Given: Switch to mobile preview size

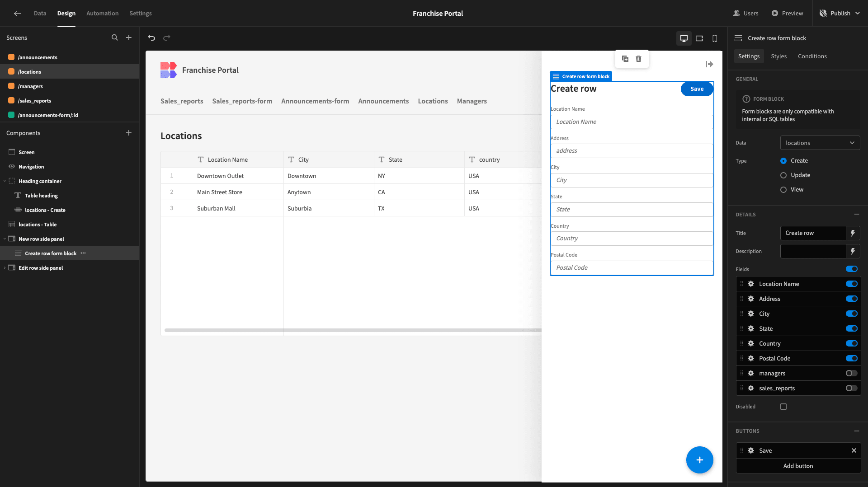Looking at the screenshot, I should click(x=715, y=38).
